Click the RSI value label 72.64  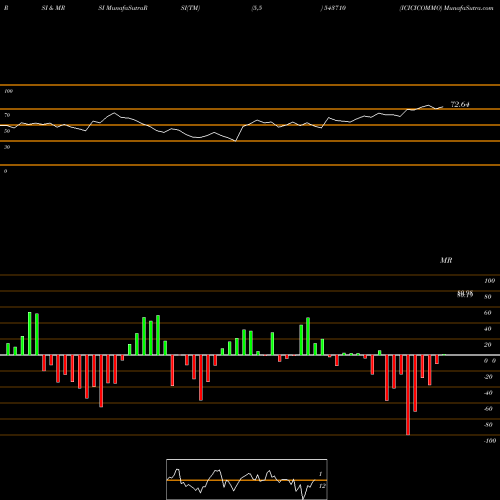460,104
